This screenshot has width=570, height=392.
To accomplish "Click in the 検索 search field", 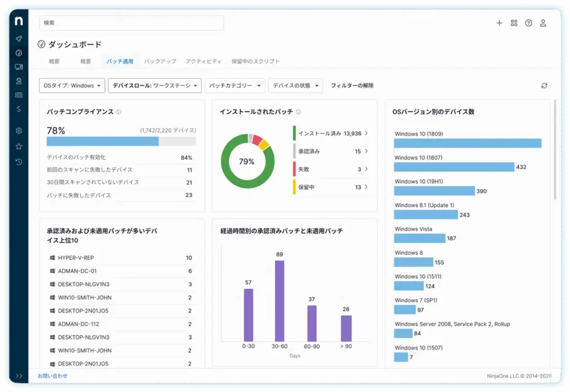I will pyautogui.click(x=131, y=23).
